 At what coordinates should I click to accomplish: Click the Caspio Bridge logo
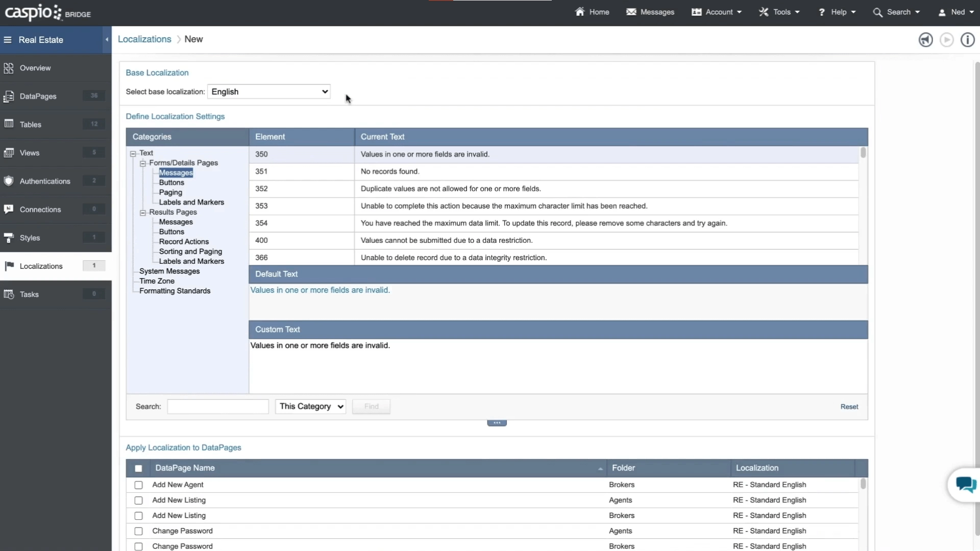click(47, 12)
